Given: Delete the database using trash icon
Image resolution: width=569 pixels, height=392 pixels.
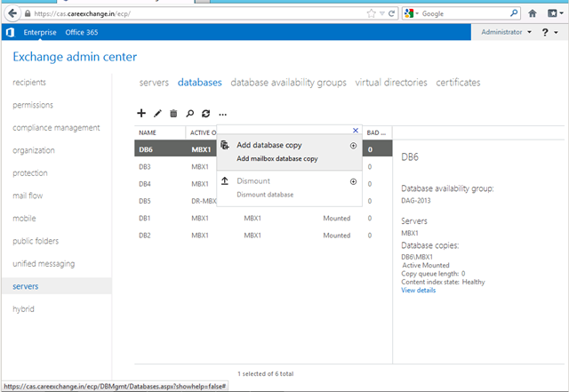Looking at the screenshot, I should (x=173, y=114).
